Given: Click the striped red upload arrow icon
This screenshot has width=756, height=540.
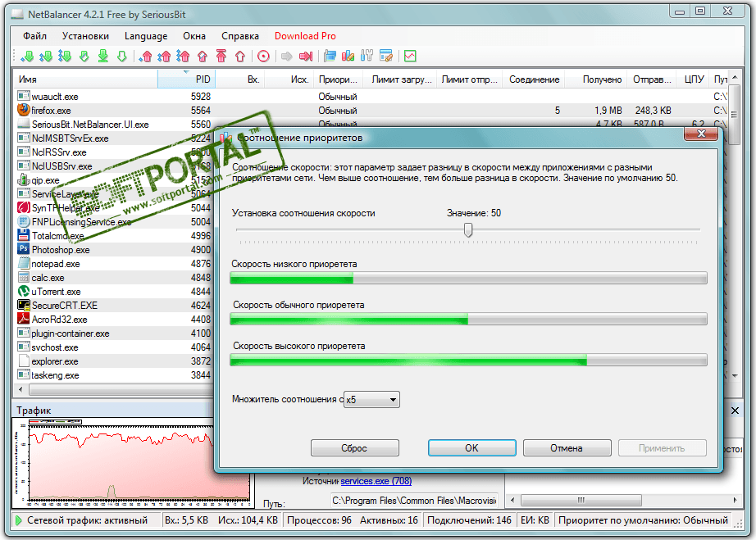Looking at the screenshot, I should click(203, 56).
